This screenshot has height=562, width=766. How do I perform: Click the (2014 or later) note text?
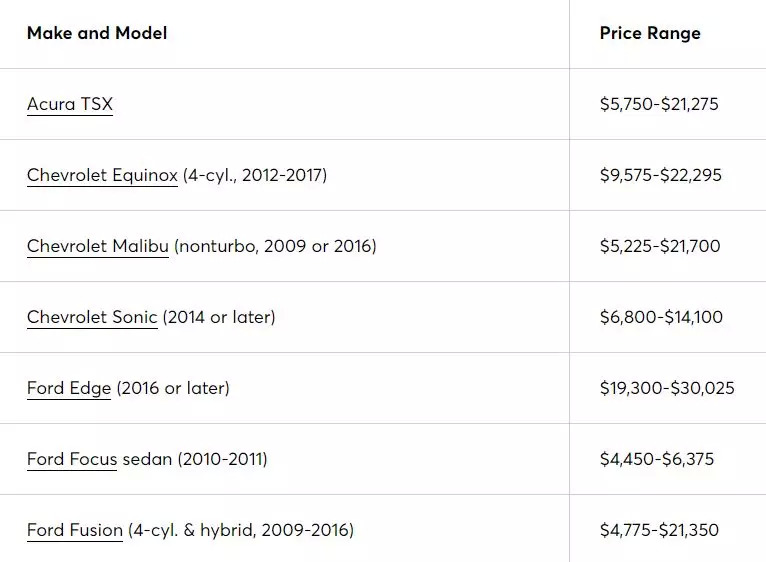(219, 317)
